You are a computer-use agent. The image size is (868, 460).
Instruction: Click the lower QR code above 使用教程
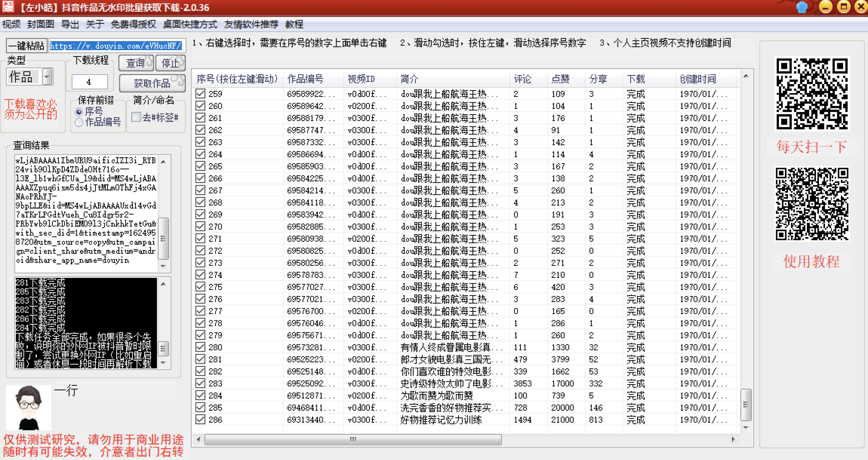(x=812, y=204)
